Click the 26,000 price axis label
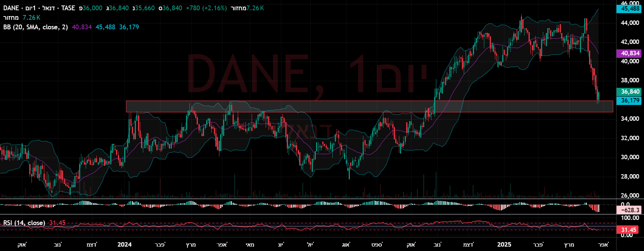Viewport: 644px width, 251px height. click(x=630, y=196)
